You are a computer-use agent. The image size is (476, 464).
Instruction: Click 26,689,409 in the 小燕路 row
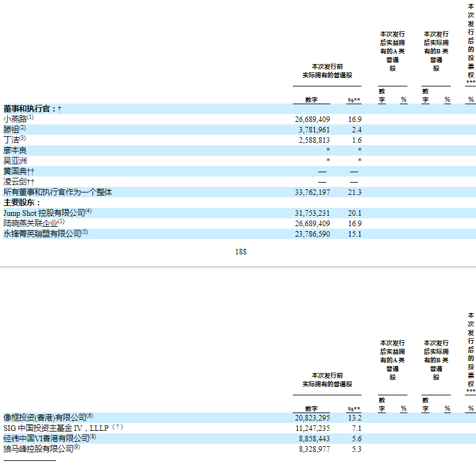click(x=312, y=120)
